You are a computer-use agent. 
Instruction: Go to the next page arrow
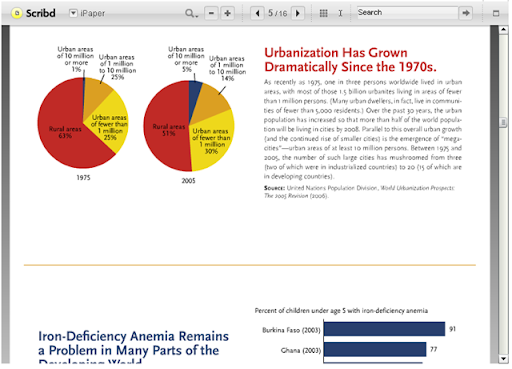(298, 13)
